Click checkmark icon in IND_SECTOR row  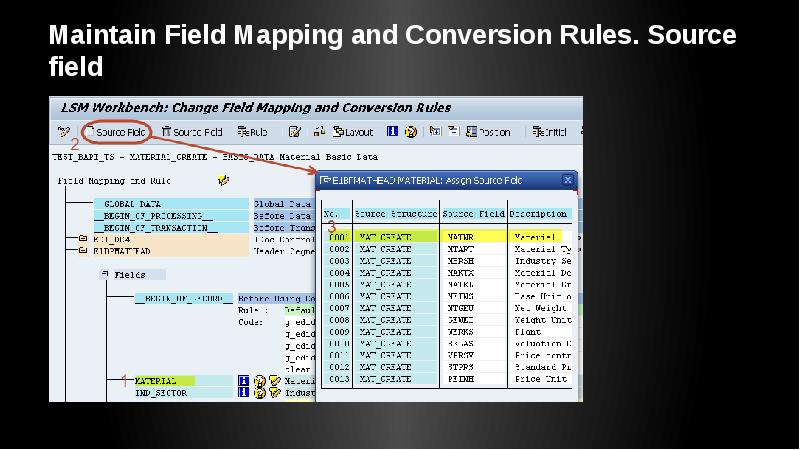tap(275, 392)
